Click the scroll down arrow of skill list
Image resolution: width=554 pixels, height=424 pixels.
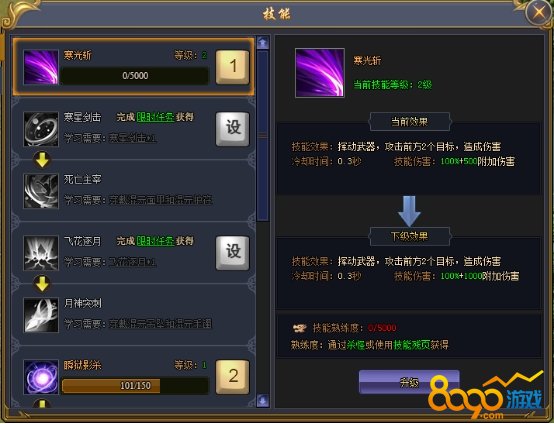click(x=263, y=401)
